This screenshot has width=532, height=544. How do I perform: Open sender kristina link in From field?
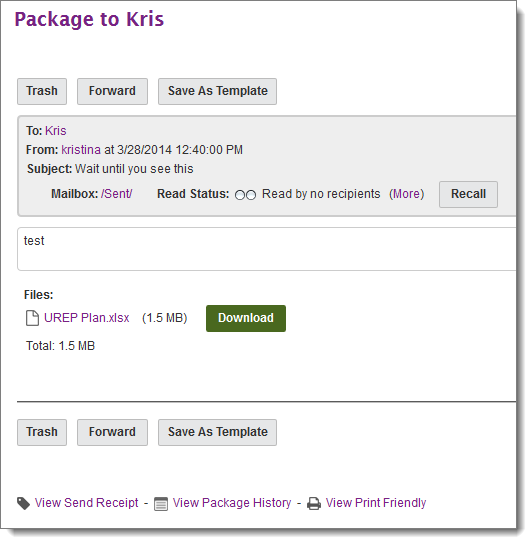pyautogui.click(x=81, y=150)
